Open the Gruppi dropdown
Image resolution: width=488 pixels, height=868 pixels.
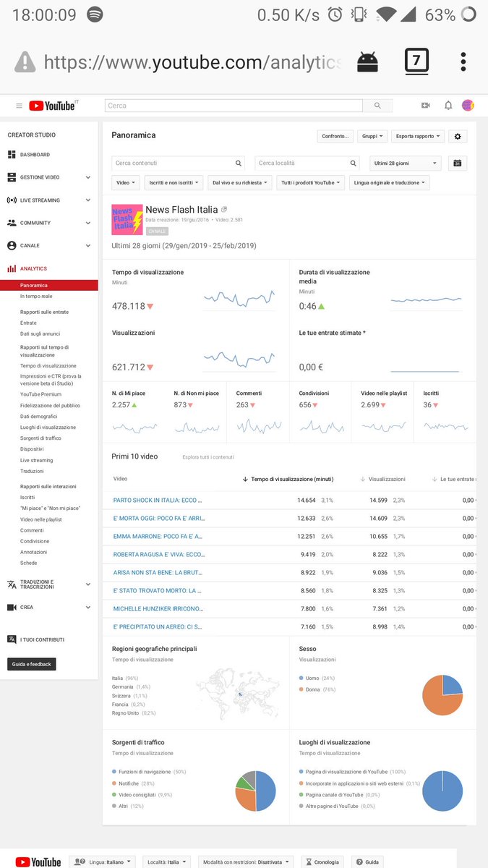[x=372, y=136]
